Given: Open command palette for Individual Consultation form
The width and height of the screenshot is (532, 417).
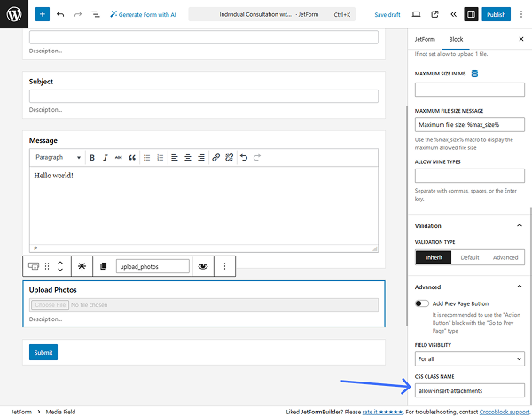Looking at the screenshot, I should [x=272, y=14].
